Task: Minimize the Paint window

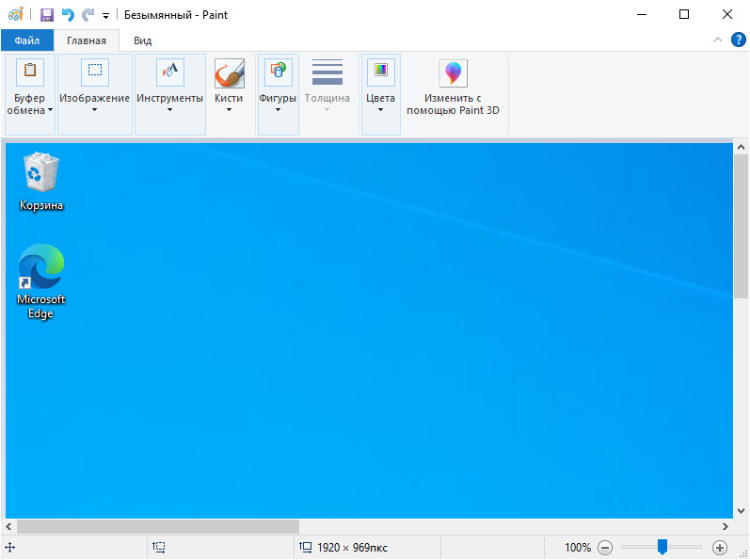Action: [x=642, y=14]
